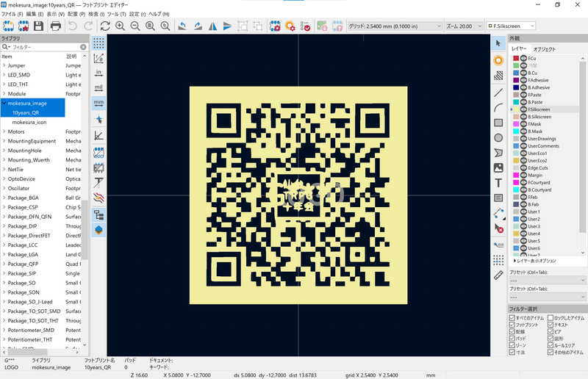Click the Zoom out icon

point(135,26)
